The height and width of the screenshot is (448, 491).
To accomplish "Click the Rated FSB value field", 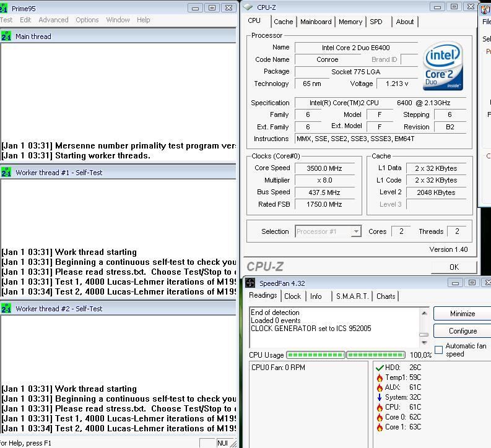I will click(324, 204).
